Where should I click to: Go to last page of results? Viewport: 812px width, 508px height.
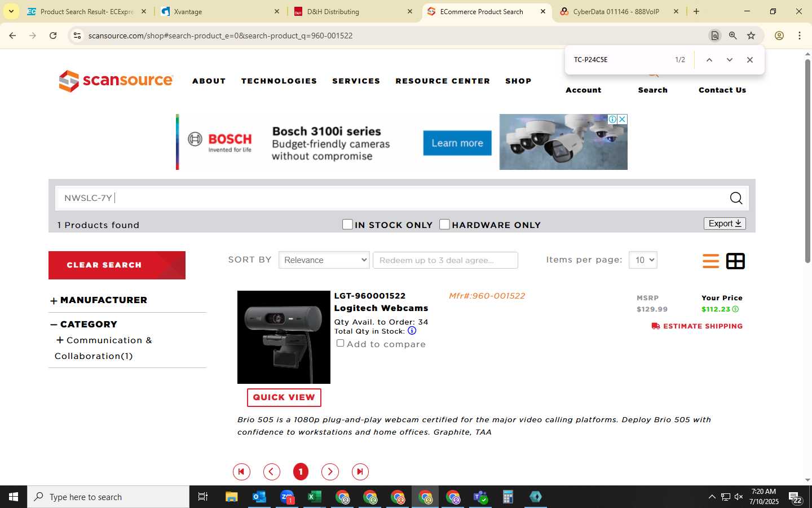click(x=360, y=471)
